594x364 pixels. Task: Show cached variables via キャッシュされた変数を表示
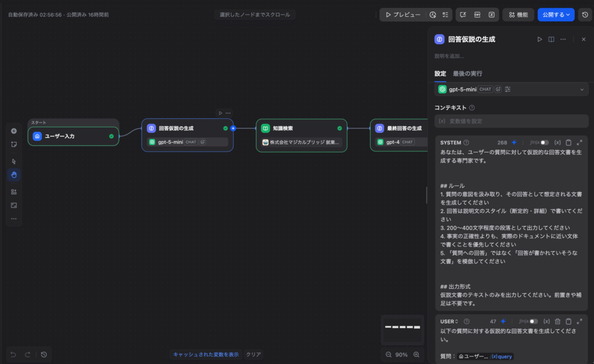(206, 354)
